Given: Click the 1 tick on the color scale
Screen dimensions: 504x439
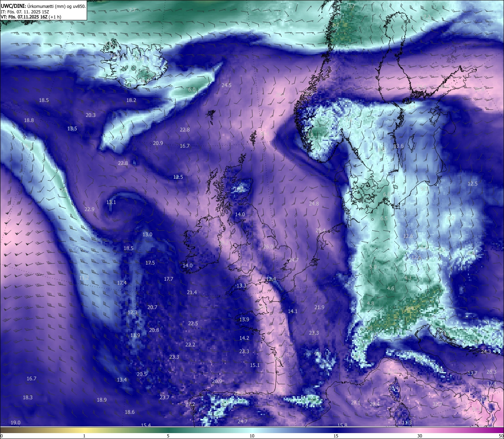Looking at the screenshot, I should [84, 436].
